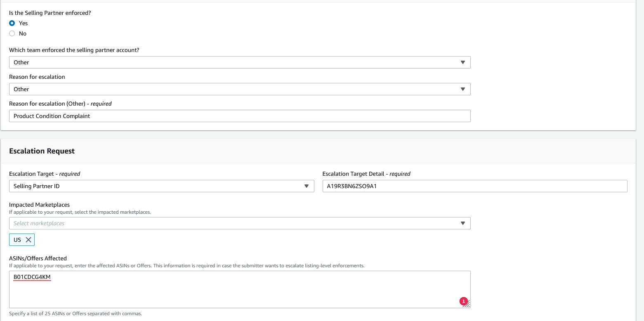Remove the US marketplace tag

28,240
